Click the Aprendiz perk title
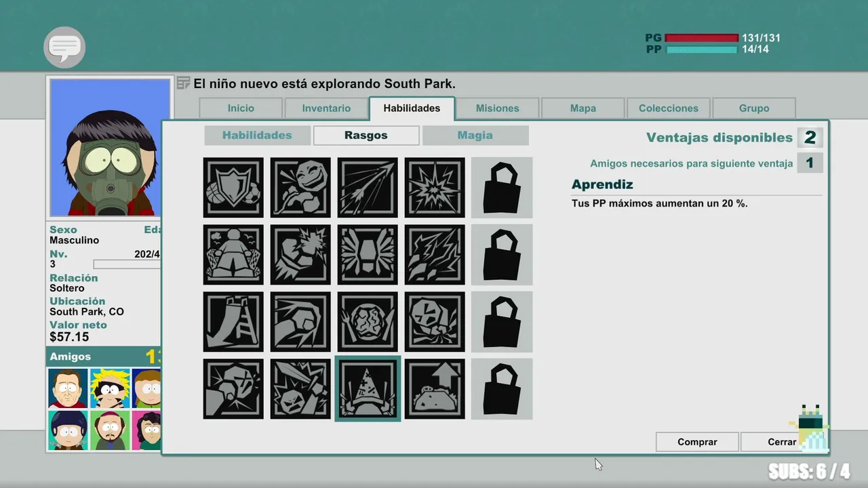 [602, 184]
